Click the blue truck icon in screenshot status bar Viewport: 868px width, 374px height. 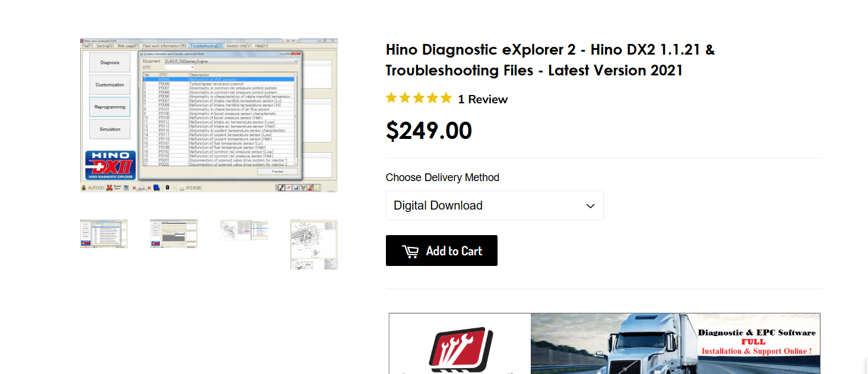tap(157, 188)
